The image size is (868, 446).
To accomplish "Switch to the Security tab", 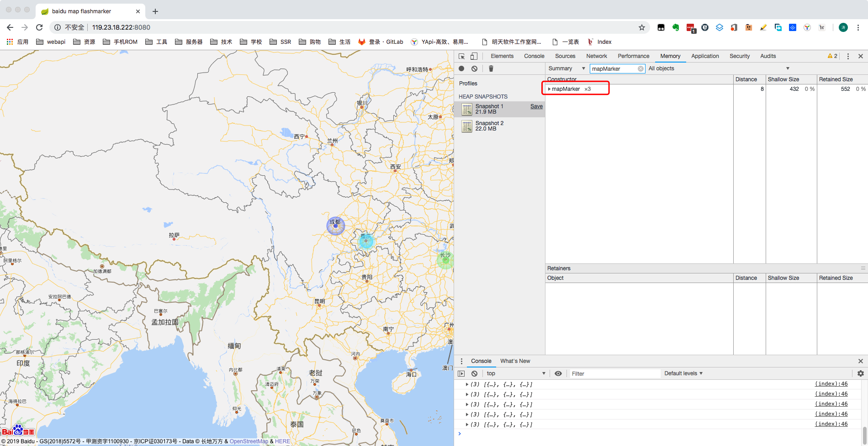I will click(x=740, y=56).
